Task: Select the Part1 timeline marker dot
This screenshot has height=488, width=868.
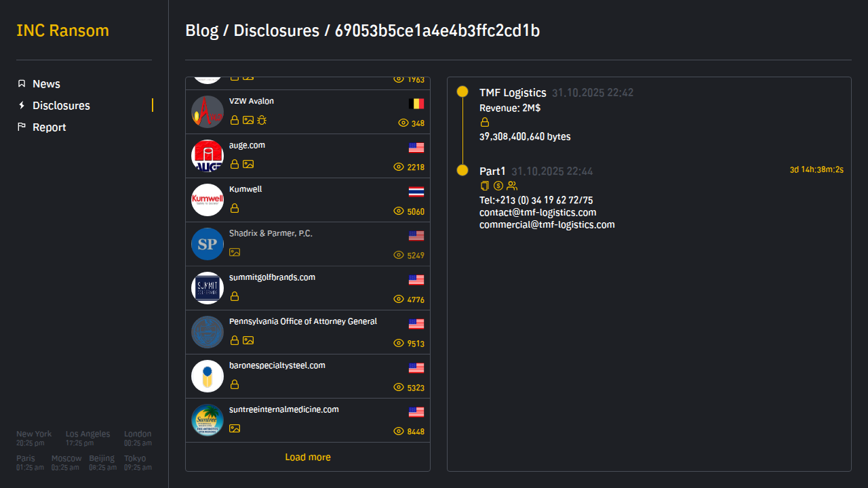Action: pyautogui.click(x=462, y=170)
